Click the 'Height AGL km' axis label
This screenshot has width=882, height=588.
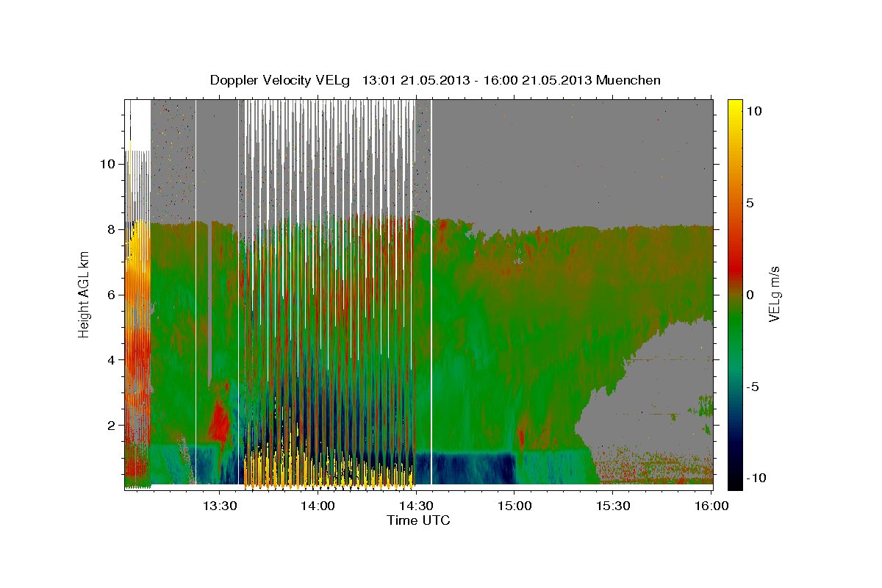tap(85, 294)
